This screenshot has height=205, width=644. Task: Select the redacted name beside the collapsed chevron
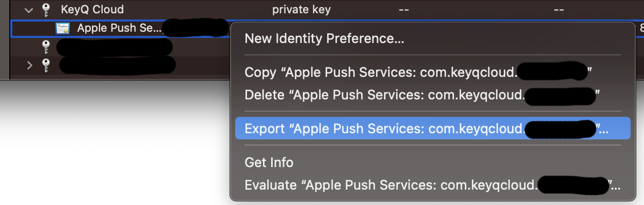pyautogui.click(x=117, y=65)
